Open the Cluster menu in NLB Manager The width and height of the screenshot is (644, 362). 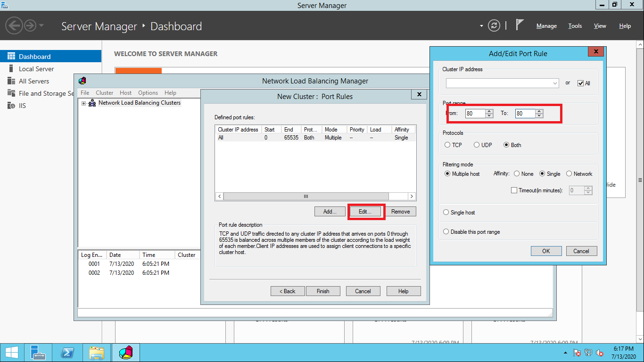pos(105,93)
